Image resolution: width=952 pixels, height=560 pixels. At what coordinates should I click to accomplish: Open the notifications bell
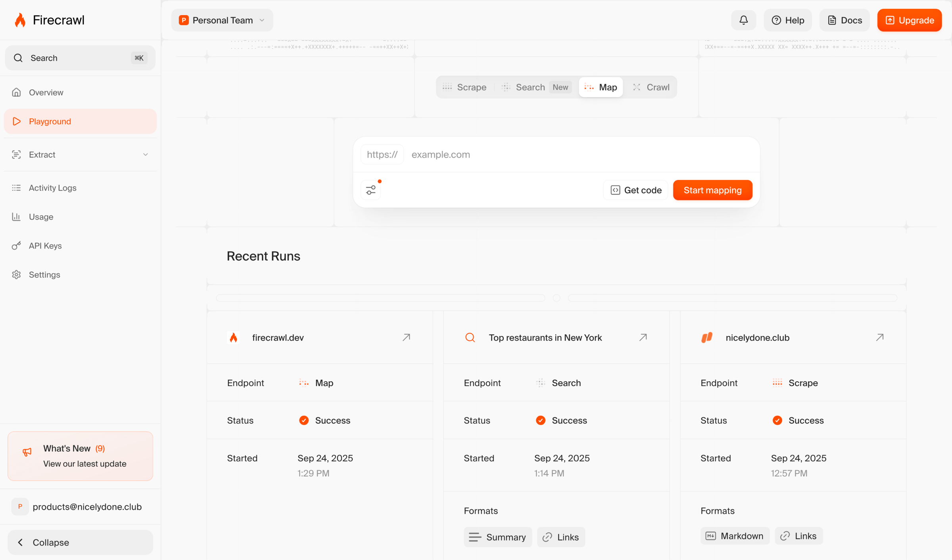point(743,20)
